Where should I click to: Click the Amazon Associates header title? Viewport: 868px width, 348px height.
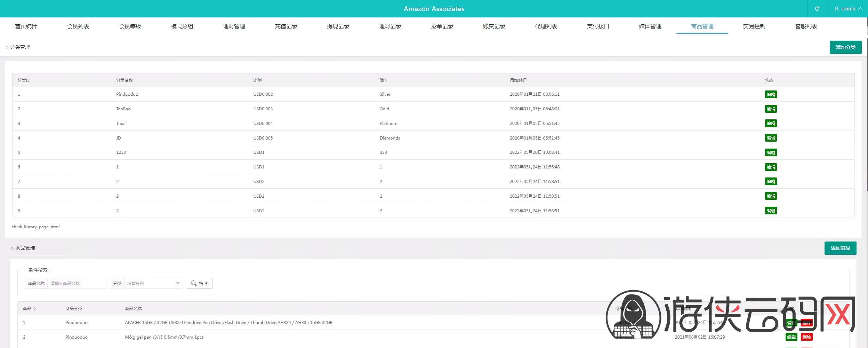pyautogui.click(x=434, y=9)
